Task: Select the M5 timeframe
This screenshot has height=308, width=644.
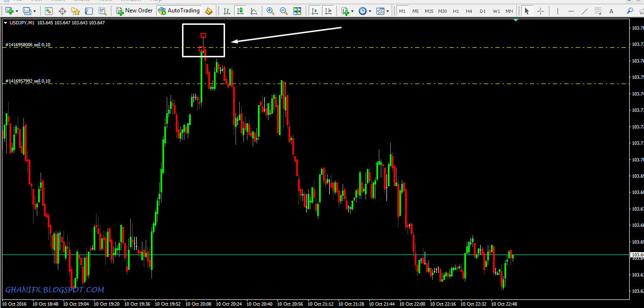Action: (x=416, y=11)
